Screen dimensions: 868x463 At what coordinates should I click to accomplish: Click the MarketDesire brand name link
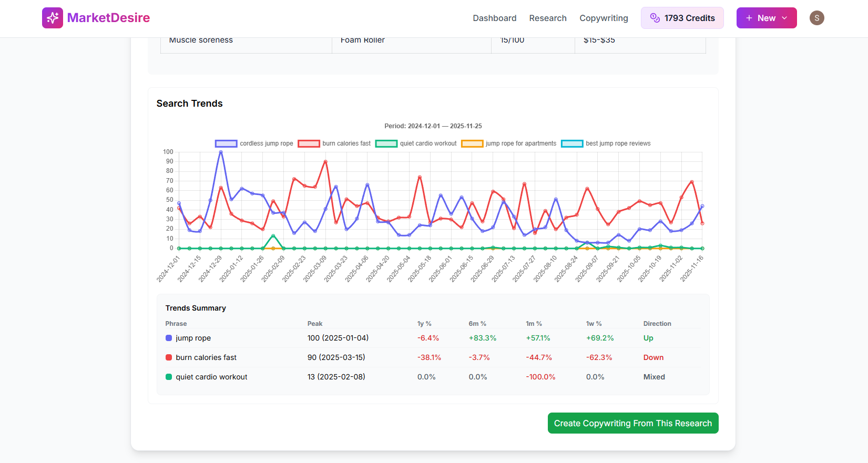108,18
